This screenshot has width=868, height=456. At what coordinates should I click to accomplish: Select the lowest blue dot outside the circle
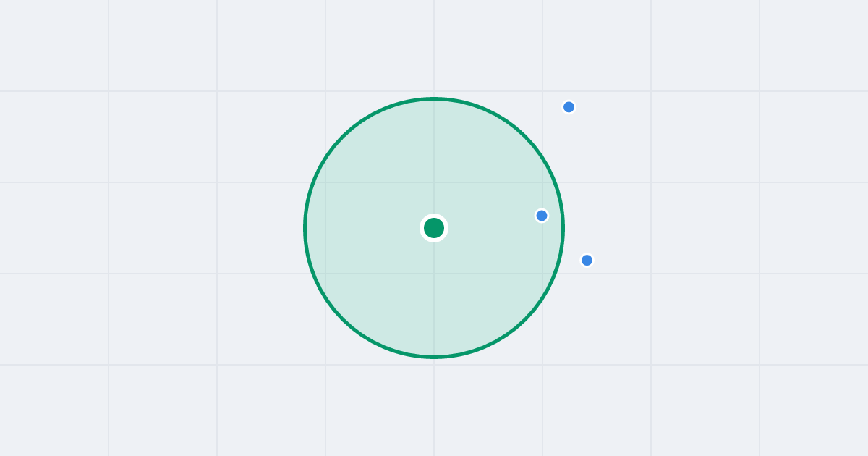[587, 260]
